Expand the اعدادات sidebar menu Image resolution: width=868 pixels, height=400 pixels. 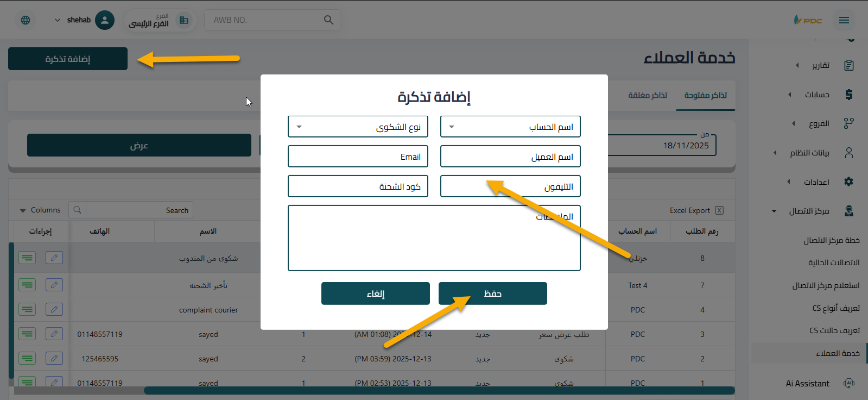pyautogui.click(x=789, y=182)
